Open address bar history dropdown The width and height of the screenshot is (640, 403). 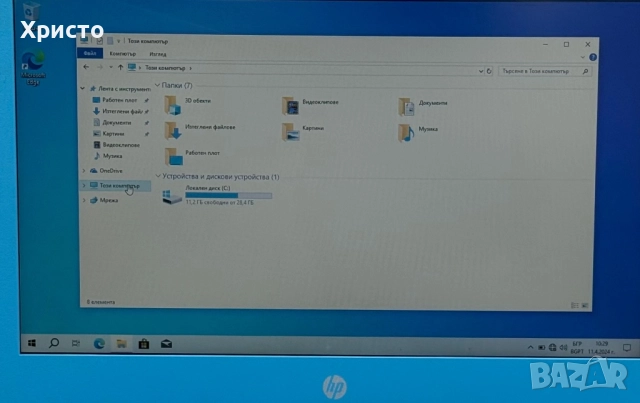click(481, 71)
